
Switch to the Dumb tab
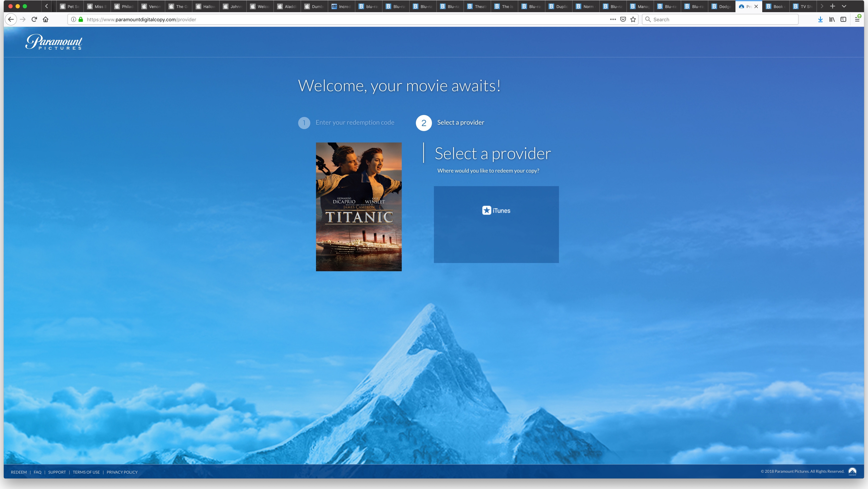pyautogui.click(x=314, y=6)
